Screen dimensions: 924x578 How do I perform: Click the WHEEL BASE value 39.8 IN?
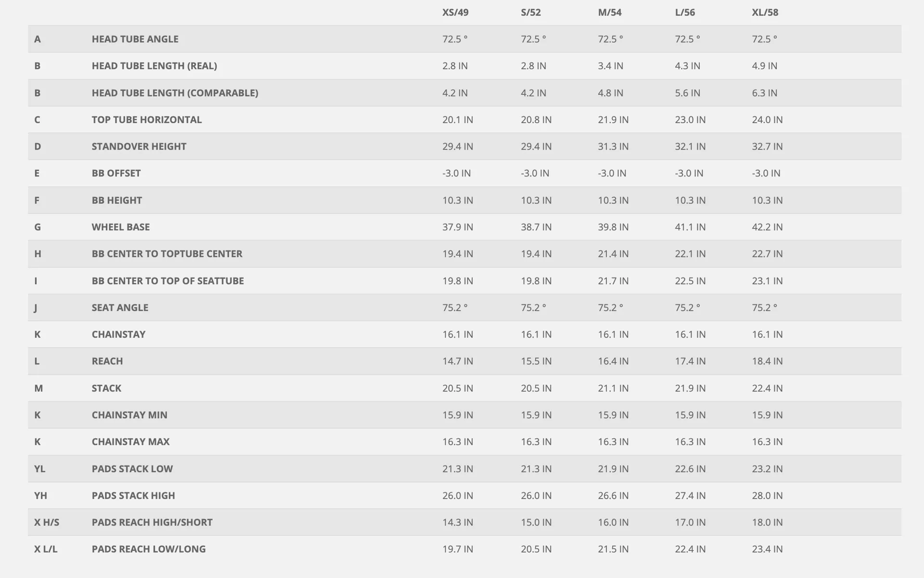pyautogui.click(x=613, y=227)
